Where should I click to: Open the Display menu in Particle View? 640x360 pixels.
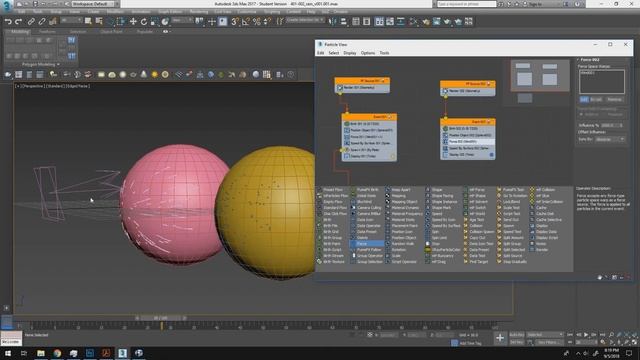(x=350, y=53)
